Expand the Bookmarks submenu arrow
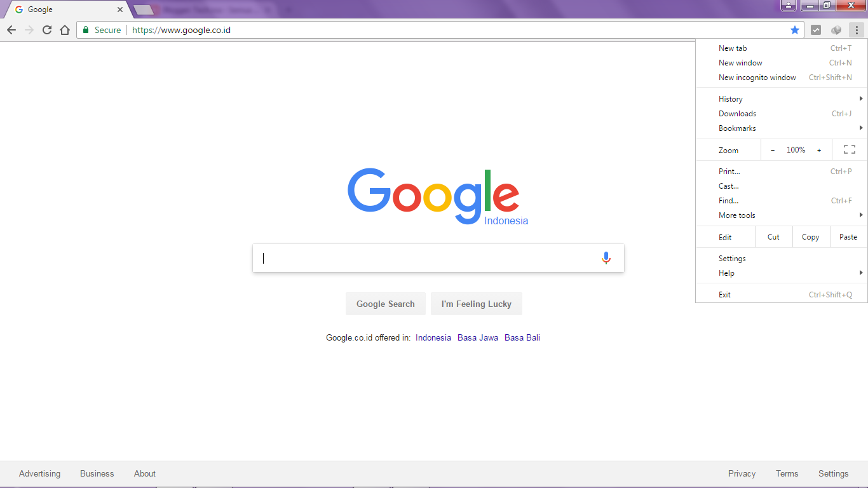 862,128
